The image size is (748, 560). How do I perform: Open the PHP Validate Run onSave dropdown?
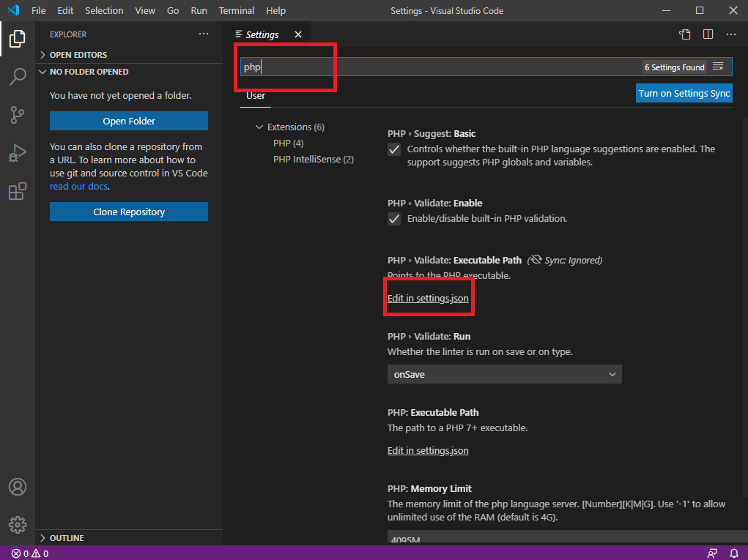tap(504, 375)
